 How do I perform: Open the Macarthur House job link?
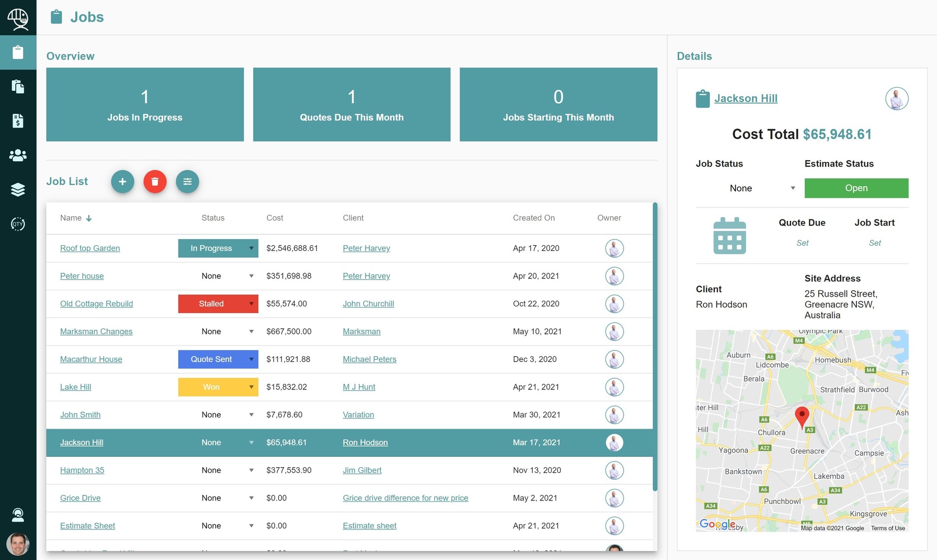pyautogui.click(x=91, y=359)
